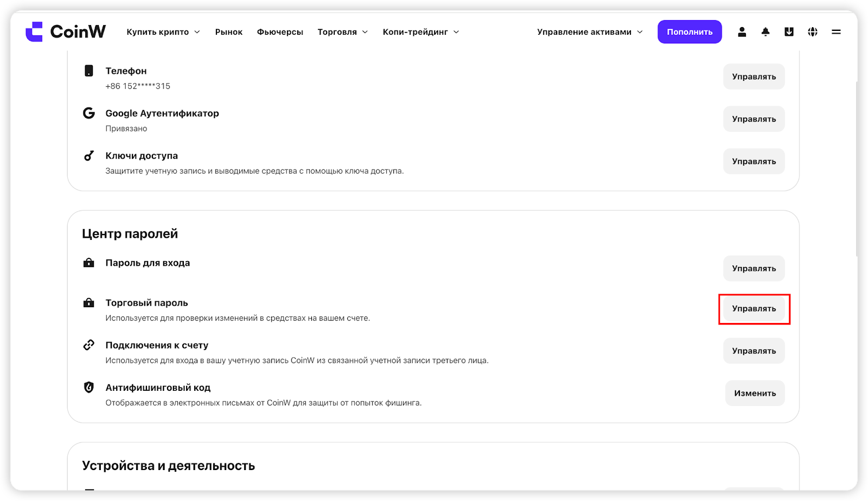Open the hamburger menu icon
The height and width of the screenshot is (501, 868).
click(836, 32)
